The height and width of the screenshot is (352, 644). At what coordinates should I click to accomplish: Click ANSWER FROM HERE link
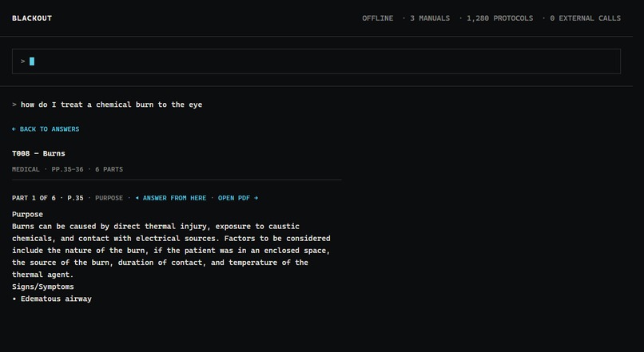coord(171,198)
